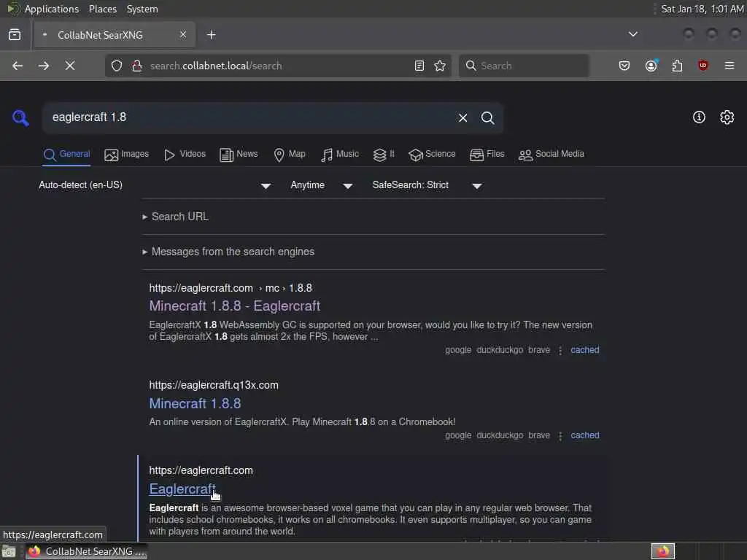This screenshot has height=560, width=747.
Task: Switch to the Science category
Action: point(432,155)
